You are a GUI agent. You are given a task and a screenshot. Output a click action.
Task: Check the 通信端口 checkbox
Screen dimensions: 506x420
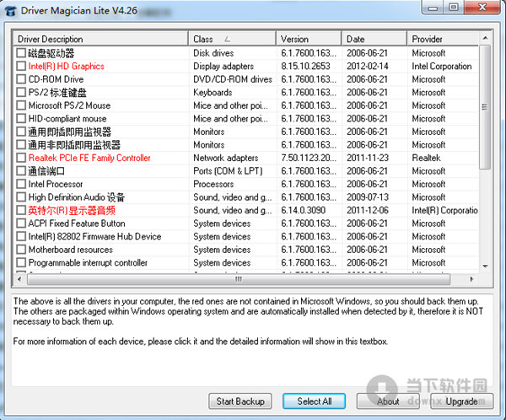pyautogui.click(x=21, y=170)
